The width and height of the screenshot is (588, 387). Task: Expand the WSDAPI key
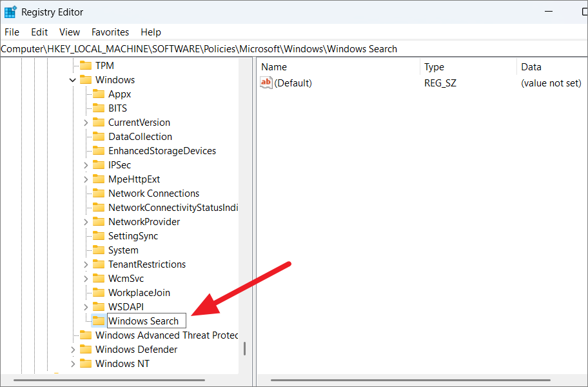(x=86, y=307)
